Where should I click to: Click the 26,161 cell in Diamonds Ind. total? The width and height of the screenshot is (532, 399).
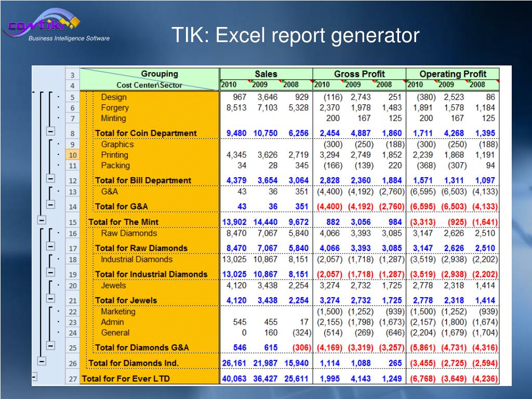[x=234, y=363]
